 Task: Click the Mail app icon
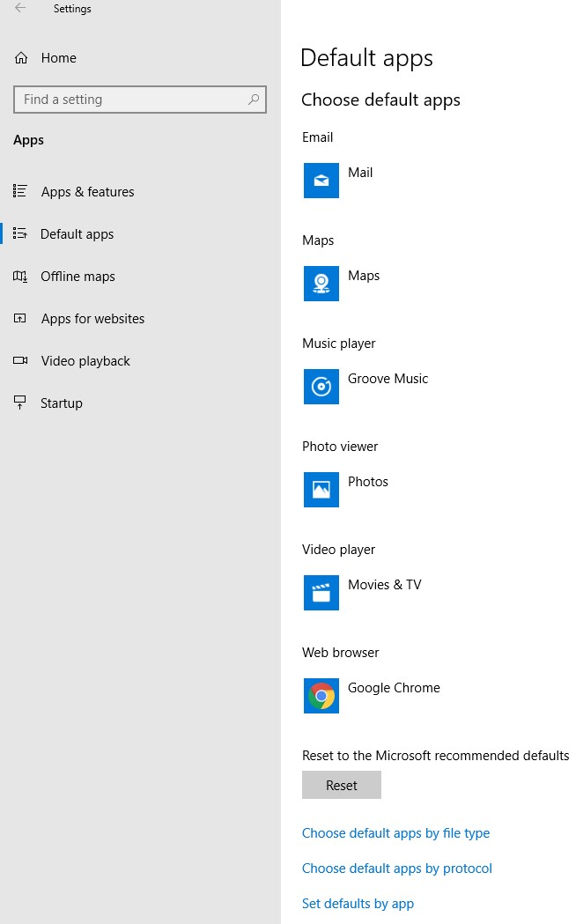click(x=321, y=181)
